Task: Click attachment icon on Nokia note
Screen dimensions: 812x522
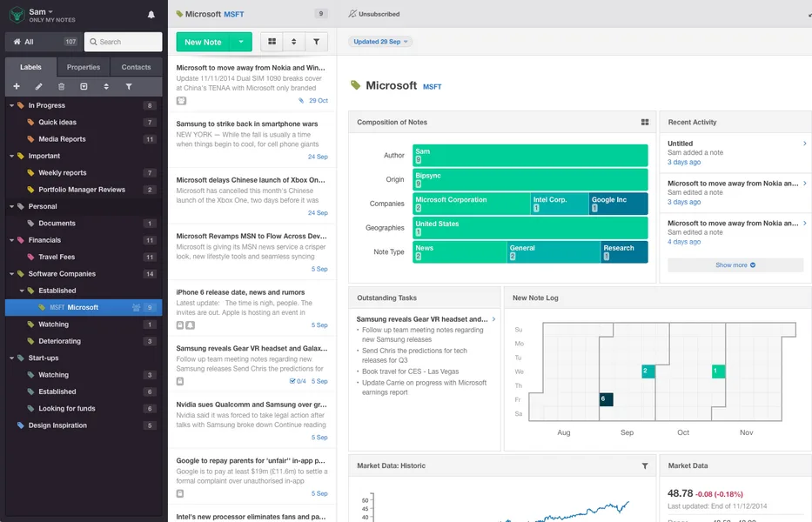Action: pyautogui.click(x=301, y=100)
